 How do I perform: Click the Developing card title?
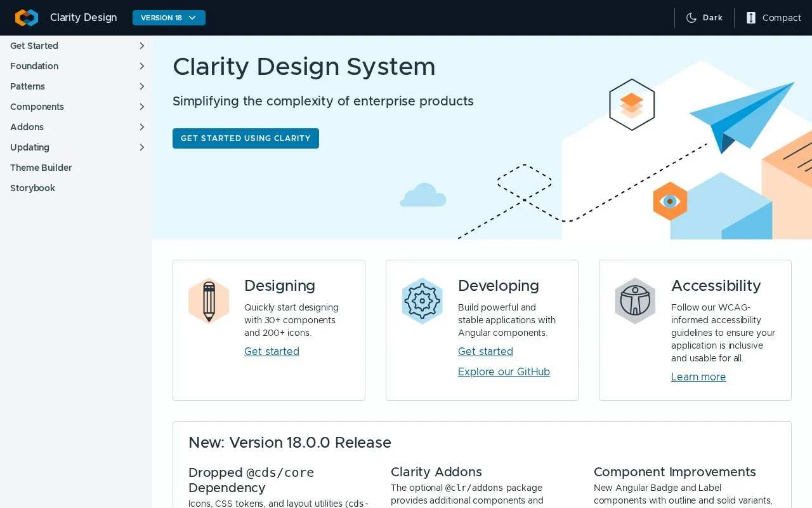(499, 286)
